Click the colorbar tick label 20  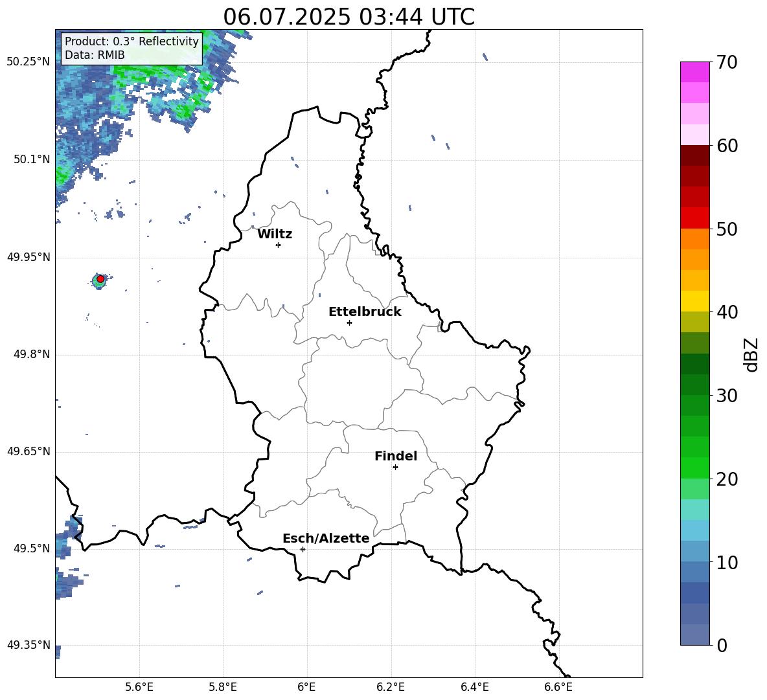727,479
